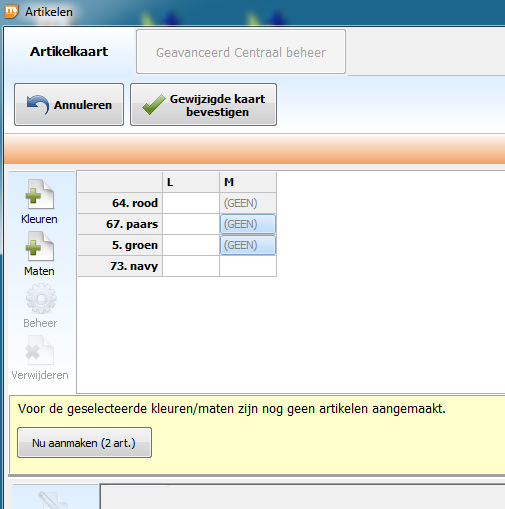Viewport: 505px width, 509px height.
Task: Select the 73. navy row header
Action: pos(120,266)
